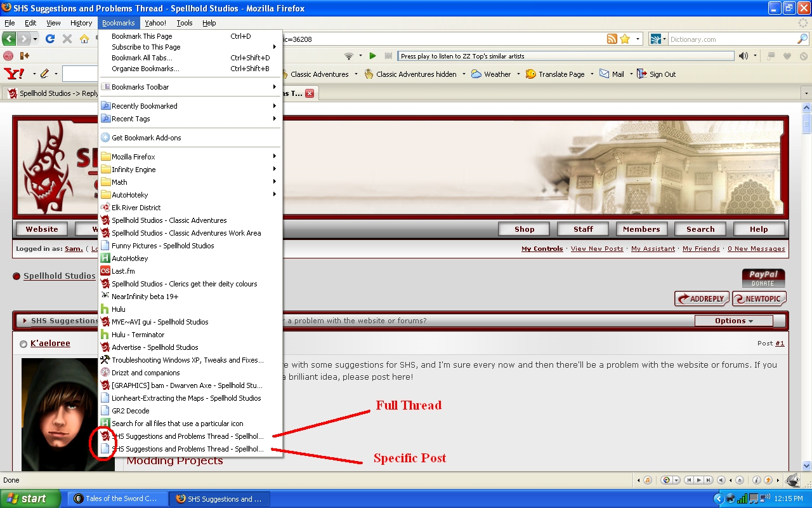Open search engine dropdown beside Dictionary.com
812x508 pixels.
tap(658, 39)
